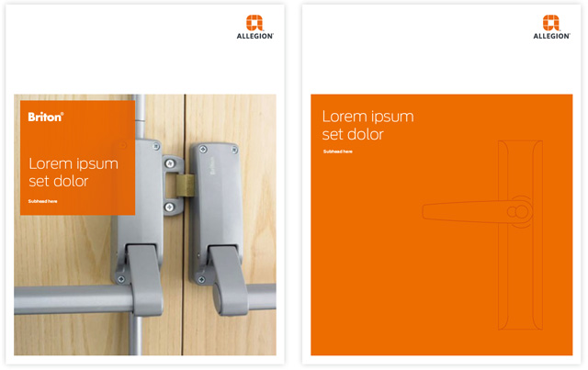The image size is (588, 370).
Task: Click the Allegion logo icon on right cover
Action: [551, 22]
